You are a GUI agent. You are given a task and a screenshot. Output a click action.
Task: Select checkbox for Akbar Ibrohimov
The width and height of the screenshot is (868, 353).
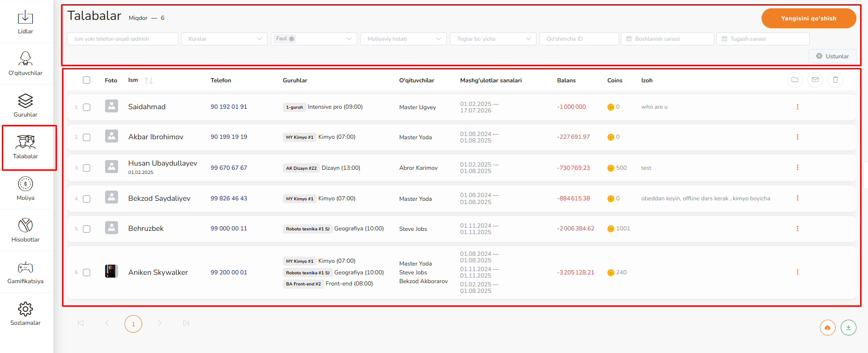[x=87, y=137]
